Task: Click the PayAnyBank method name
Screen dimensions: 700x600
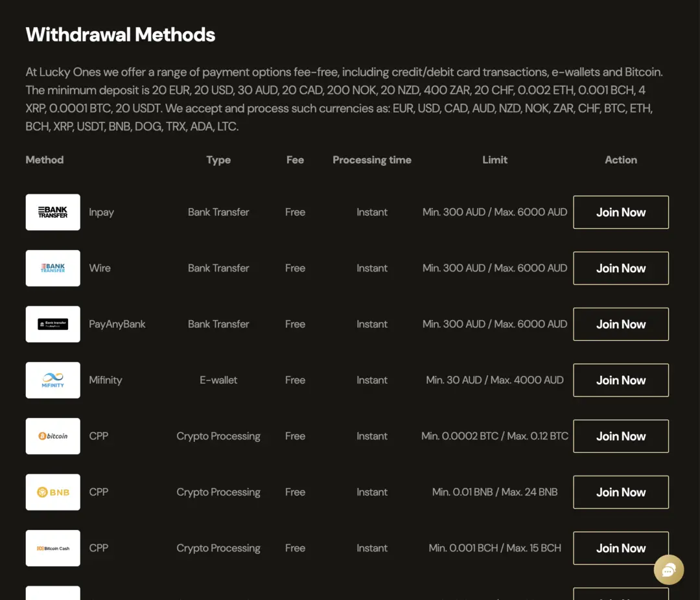Action: click(117, 324)
